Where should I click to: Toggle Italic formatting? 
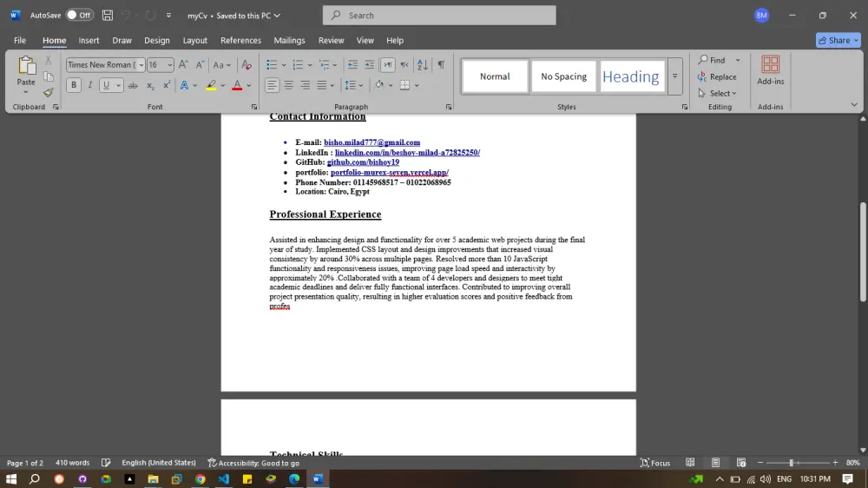[89, 85]
